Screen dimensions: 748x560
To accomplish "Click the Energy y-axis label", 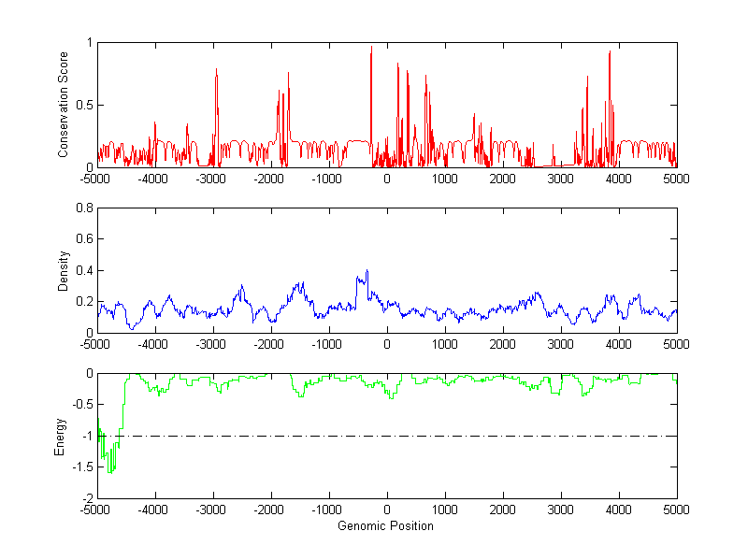I will 61,436.
